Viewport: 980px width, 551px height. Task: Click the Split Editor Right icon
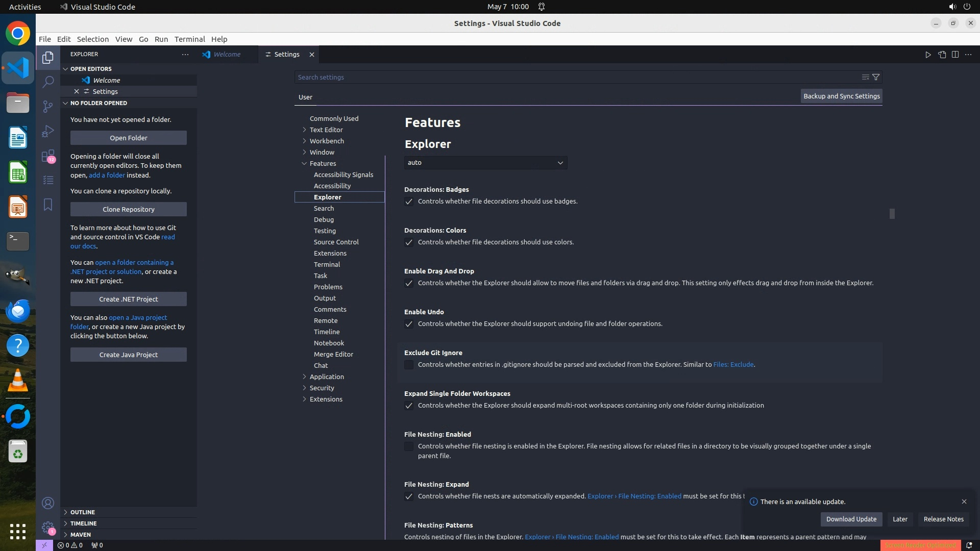(x=955, y=55)
